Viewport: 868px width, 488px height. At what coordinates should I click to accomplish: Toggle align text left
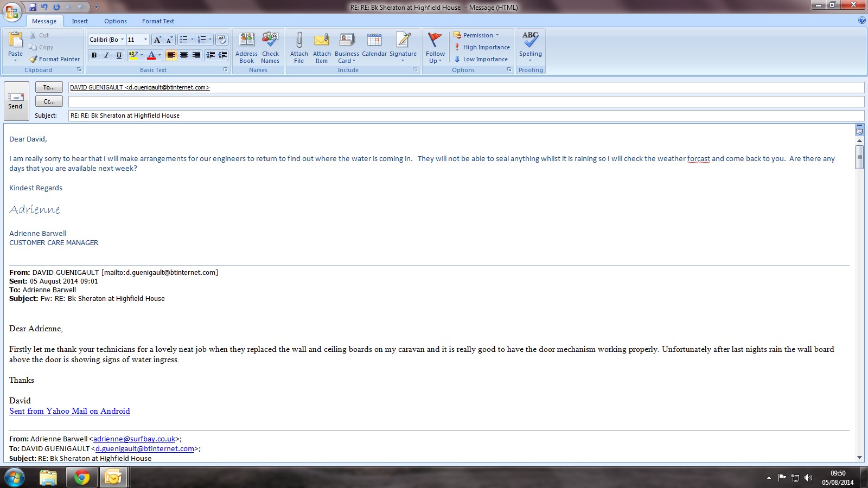tap(171, 55)
